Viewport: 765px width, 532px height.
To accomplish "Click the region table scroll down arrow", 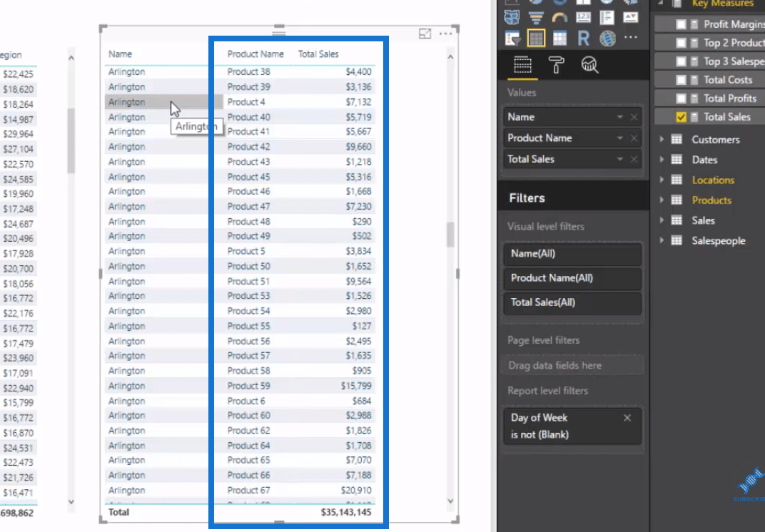I will pos(71,502).
